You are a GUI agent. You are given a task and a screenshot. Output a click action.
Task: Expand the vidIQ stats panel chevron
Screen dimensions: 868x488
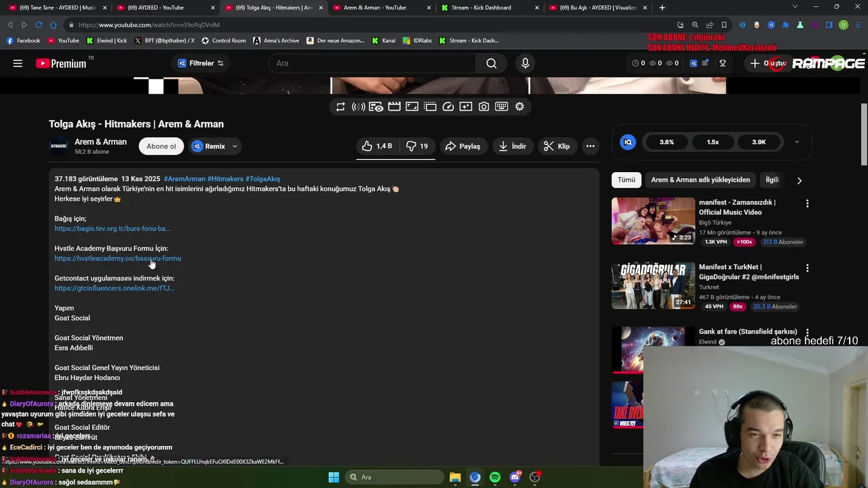(x=797, y=142)
